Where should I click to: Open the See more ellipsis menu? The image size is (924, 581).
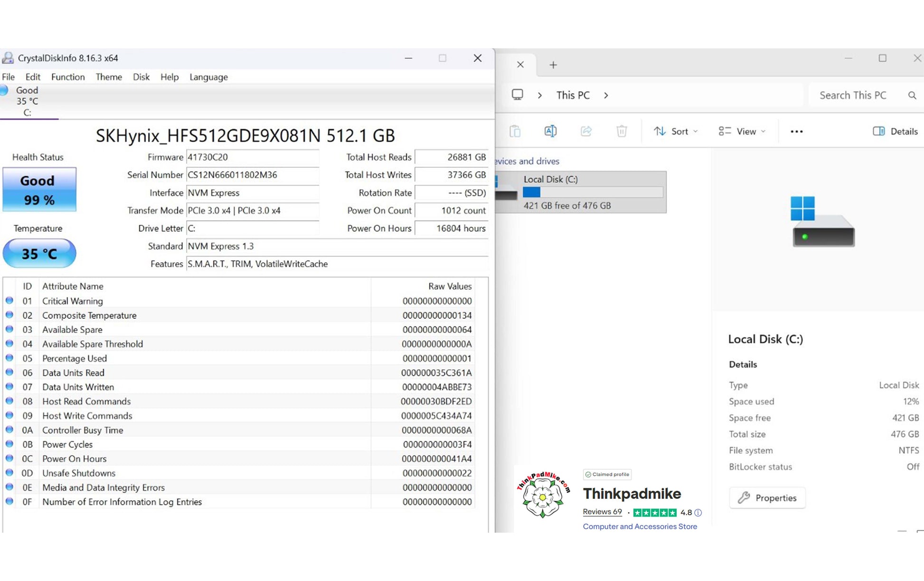[796, 132]
